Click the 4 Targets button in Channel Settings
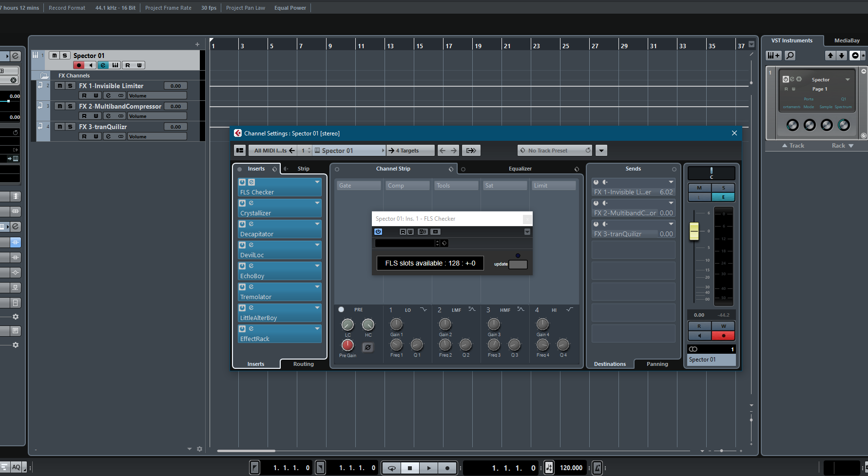The height and width of the screenshot is (476, 868). point(410,151)
